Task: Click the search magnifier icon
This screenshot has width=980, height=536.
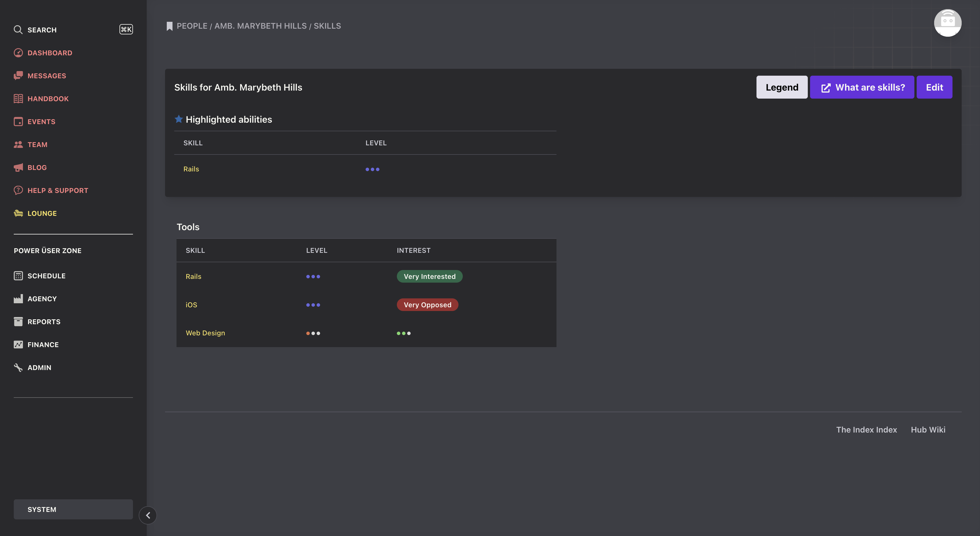Action: (x=18, y=30)
